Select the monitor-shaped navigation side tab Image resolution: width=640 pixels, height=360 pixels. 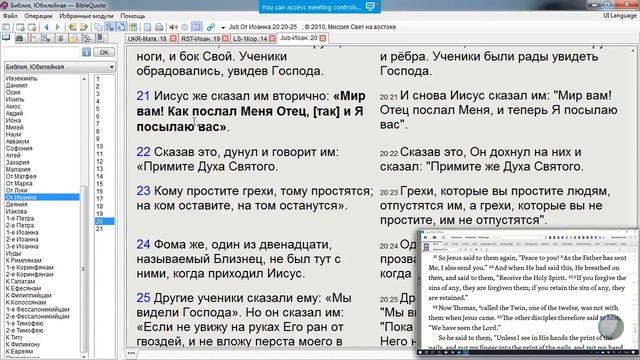[6, 38]
